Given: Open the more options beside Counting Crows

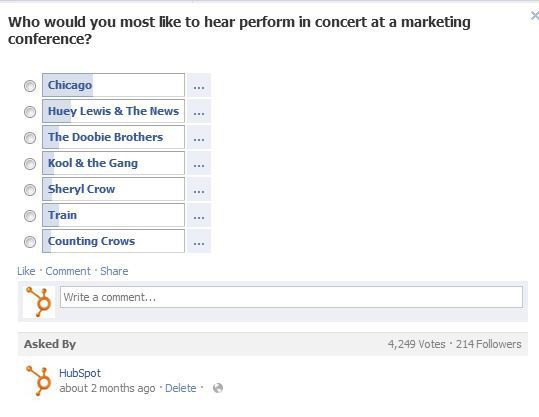Looking at the screenshot, I should pyautogui.click(x=199, y=241).
